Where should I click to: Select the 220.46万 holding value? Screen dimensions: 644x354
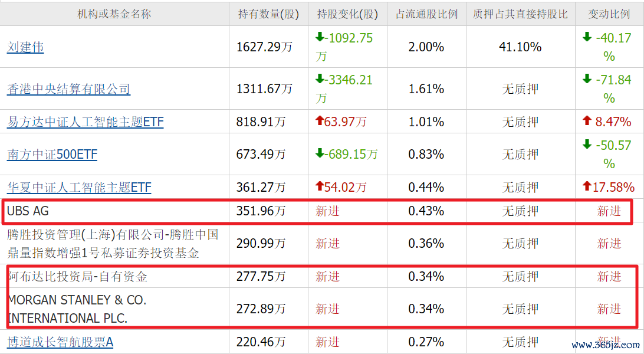(261, 342)
